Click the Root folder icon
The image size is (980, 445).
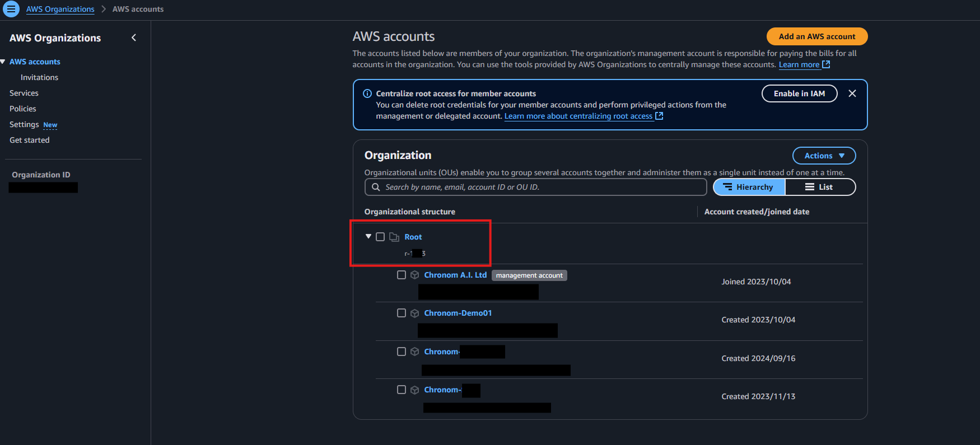394,237
